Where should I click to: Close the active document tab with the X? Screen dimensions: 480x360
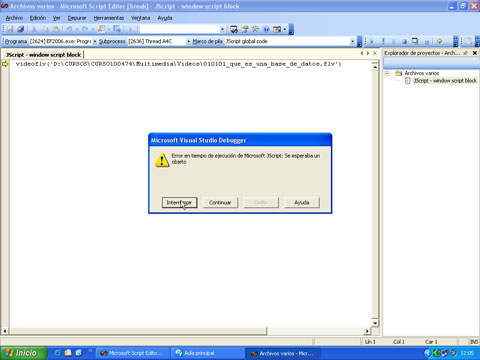point(375,53)
